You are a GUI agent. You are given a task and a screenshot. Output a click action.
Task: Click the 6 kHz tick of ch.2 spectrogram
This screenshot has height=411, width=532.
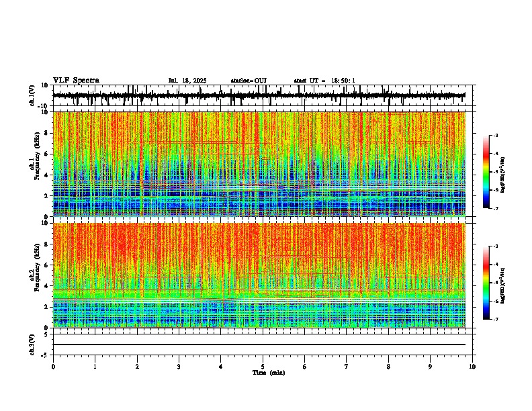[48, 265]
